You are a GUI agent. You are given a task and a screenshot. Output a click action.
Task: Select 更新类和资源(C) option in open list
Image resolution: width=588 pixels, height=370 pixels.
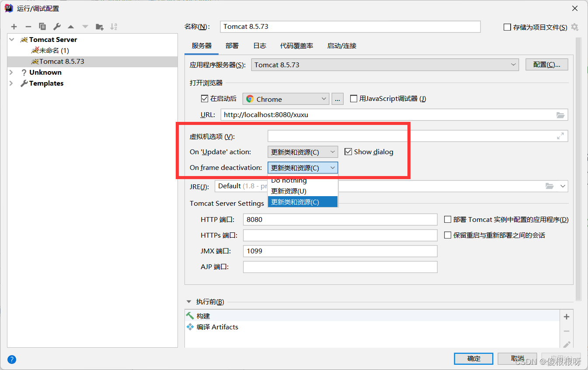point(303,202)
